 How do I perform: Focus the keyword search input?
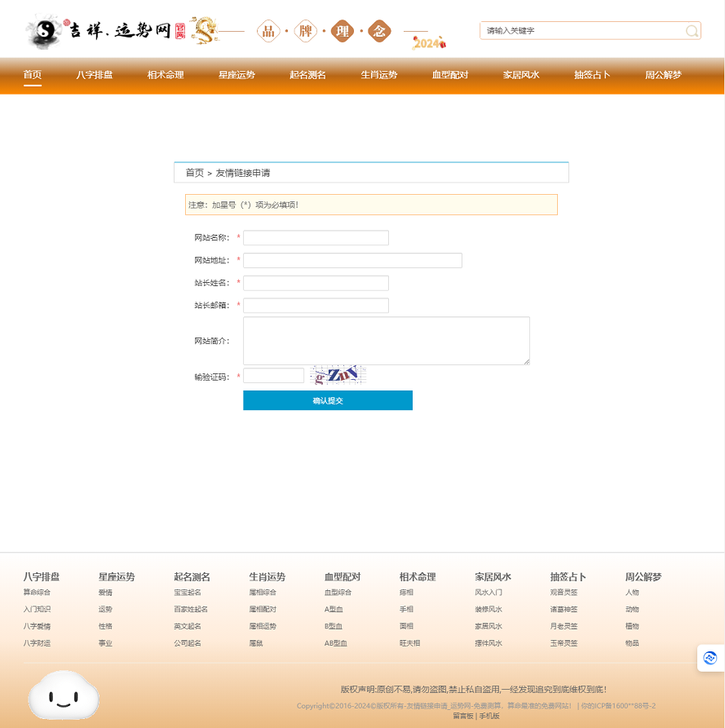tap(583, 31)
